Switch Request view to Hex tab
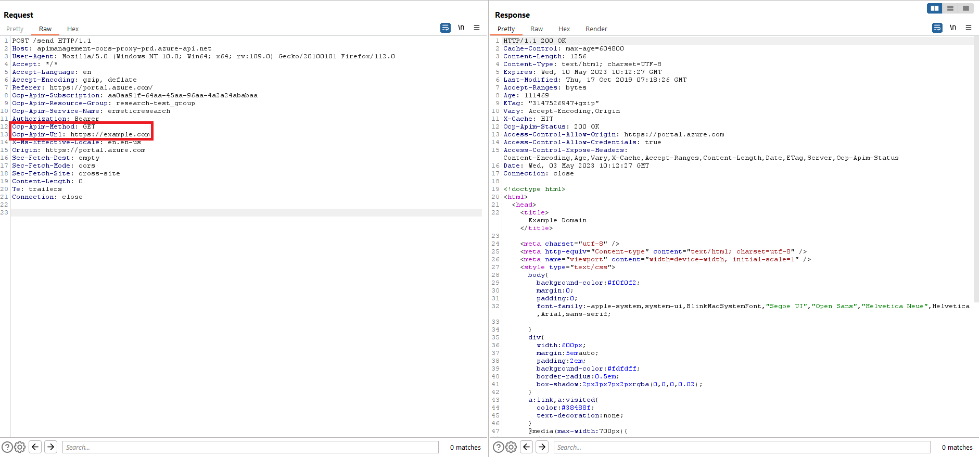 [x=73, y=29]
